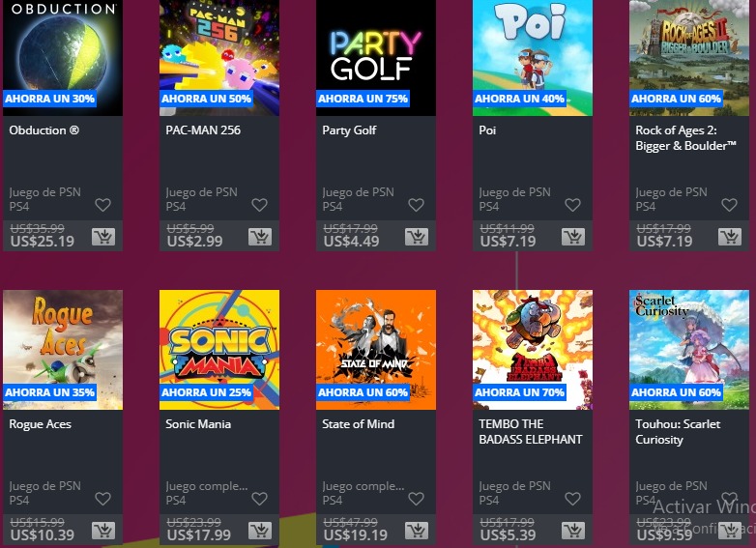Image resolution: width=756 pixels, height=548 pixels.
Task: Open the Poi game title link
Action: [487, 130]
